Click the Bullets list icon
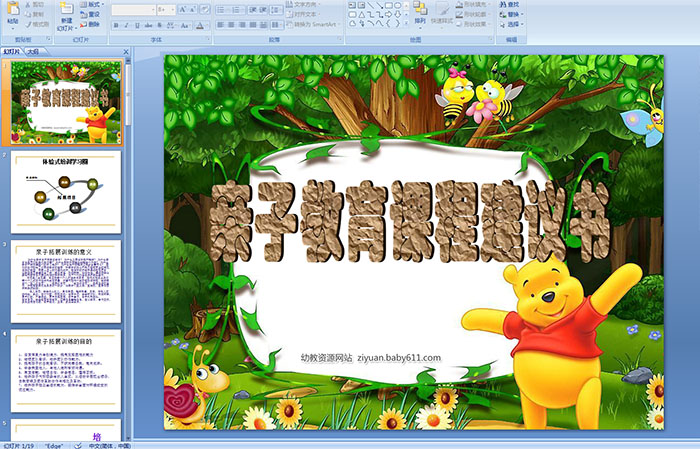This screenshot has width=700, height=449. (222, 9)
